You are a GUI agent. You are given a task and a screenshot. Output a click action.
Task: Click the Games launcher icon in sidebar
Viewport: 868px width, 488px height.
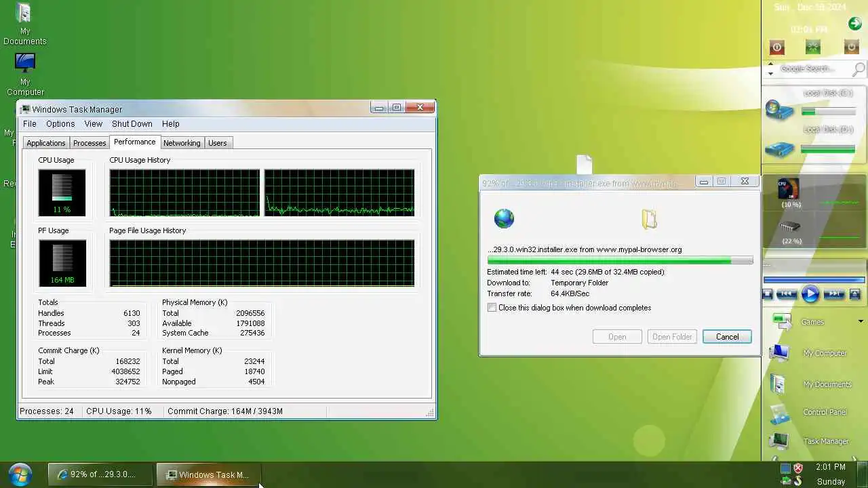782,321
